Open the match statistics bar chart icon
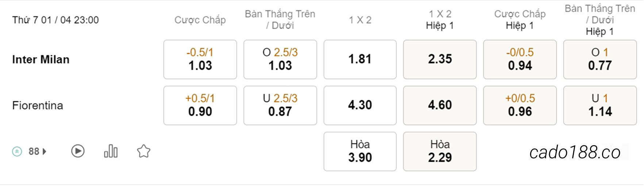The width and height of the screenshot is (644, 186). [111, 151]
